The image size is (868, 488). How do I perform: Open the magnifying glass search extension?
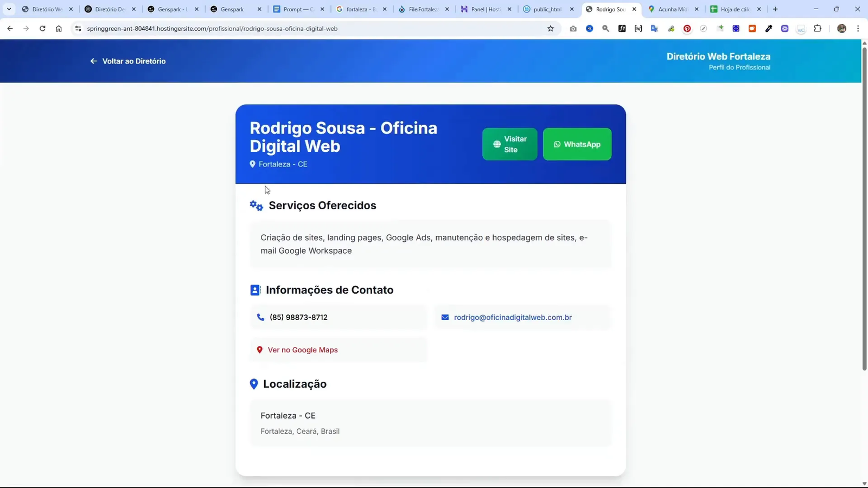click(x=606, y=28)
